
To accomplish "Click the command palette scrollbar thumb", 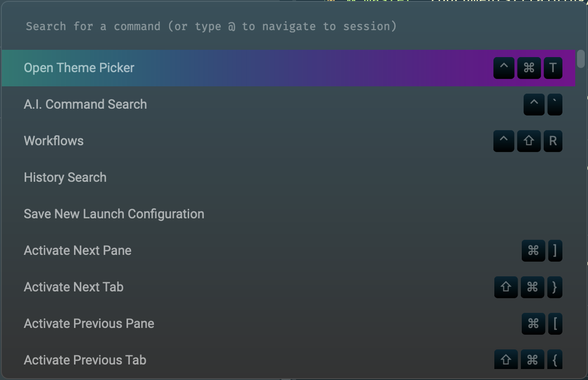I will click(x=581, y=58).
